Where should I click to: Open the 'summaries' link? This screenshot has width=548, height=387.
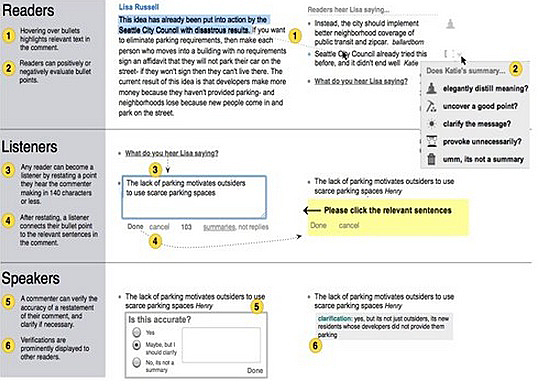click(219, 227)
